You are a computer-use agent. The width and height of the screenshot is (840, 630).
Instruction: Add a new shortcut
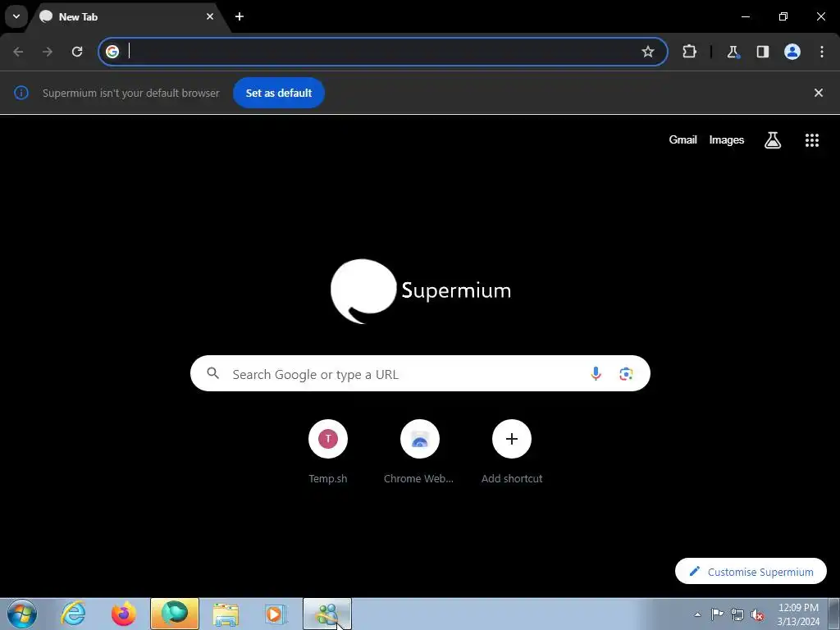(512, 452)
